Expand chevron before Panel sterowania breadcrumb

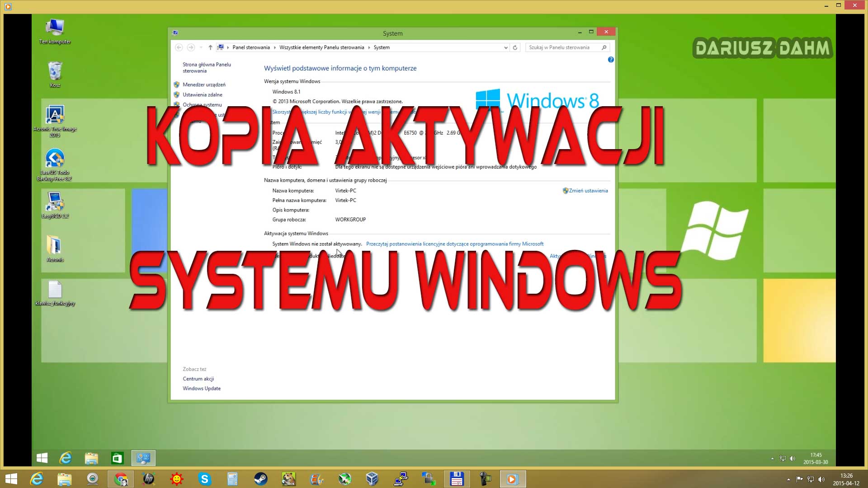(228, 47)
